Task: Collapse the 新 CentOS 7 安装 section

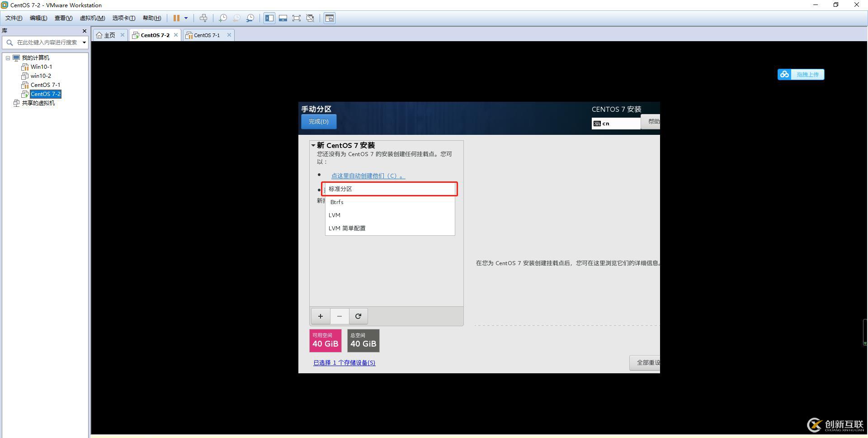Action: (x=313, y=145)
